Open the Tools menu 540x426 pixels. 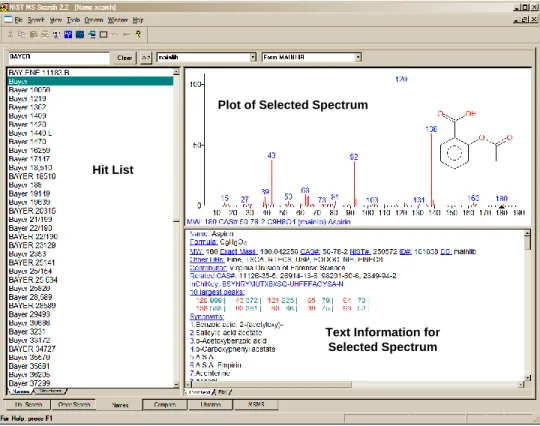[73, 20]
